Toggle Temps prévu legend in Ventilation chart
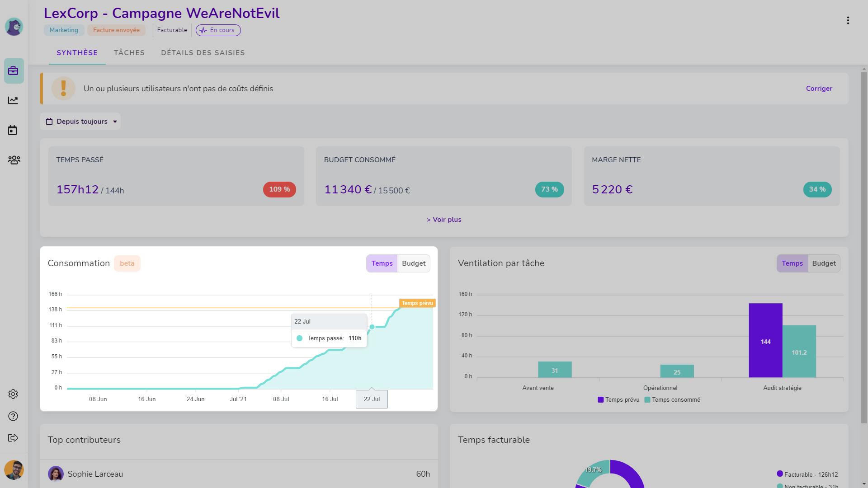Image resolution: width=868 pixels, height=488 pixels. tap(618, 400)
